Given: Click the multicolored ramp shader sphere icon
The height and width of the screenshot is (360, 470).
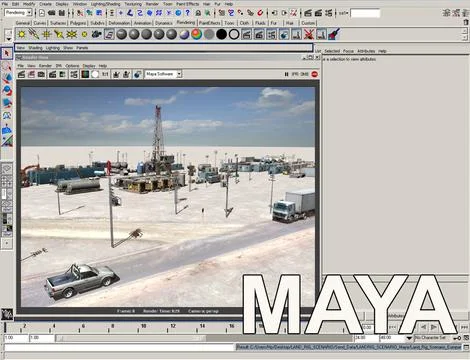Looking at the screenshot, I should pos(196,34).
